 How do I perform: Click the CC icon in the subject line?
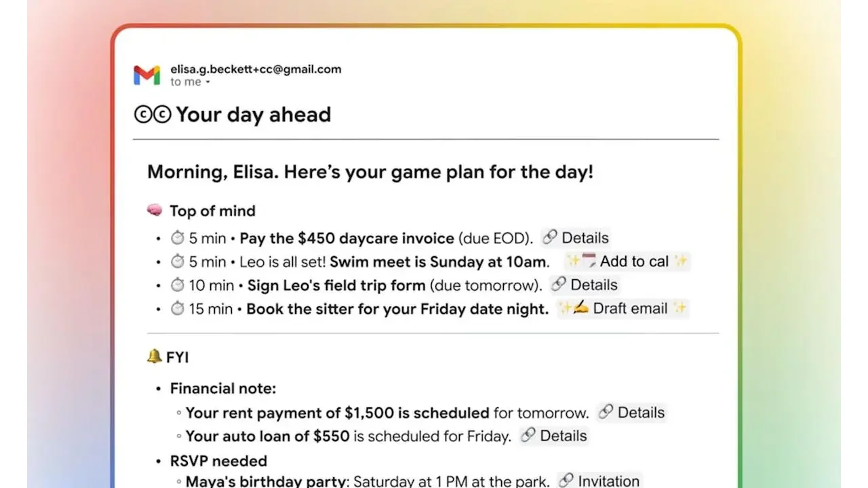[x=152, y=115]
